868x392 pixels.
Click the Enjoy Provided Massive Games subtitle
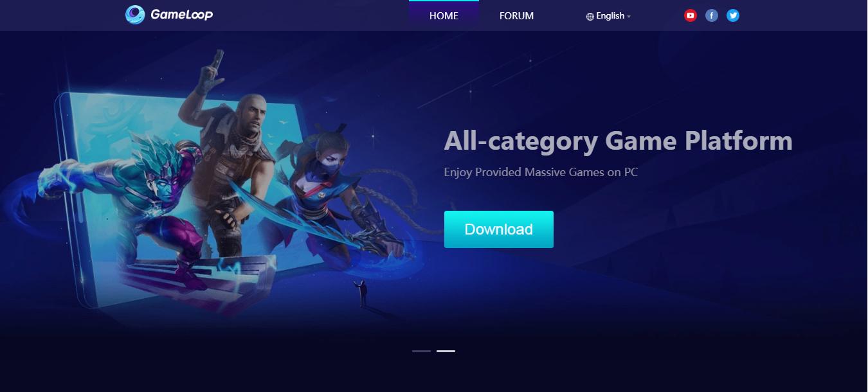[541, 172]
